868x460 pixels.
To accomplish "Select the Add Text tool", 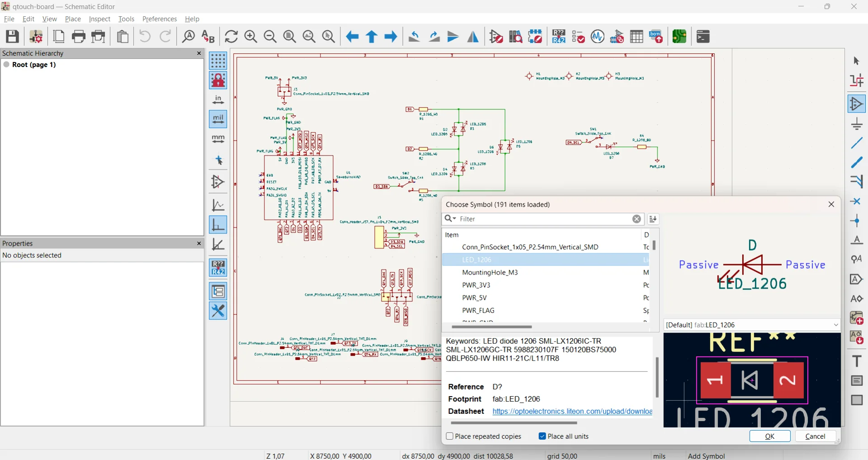I will click(857, 361).
